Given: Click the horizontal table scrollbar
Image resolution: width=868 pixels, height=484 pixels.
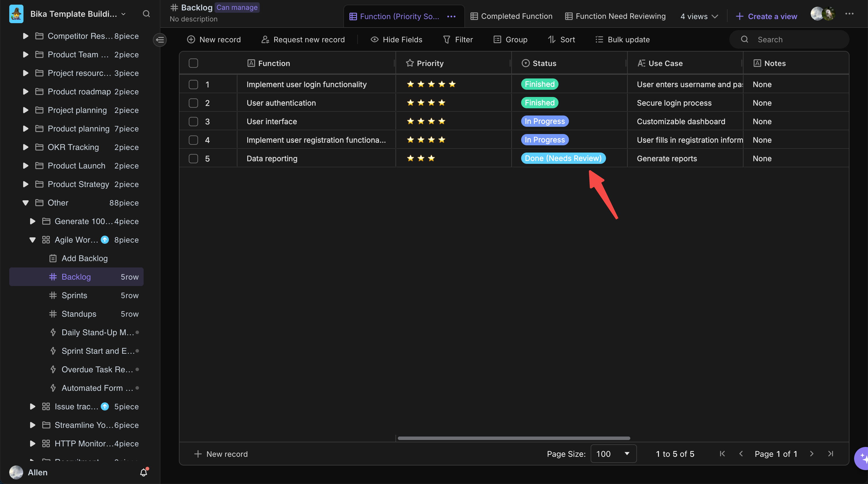Looking at the screenshot, I should (x=514, y=438).
